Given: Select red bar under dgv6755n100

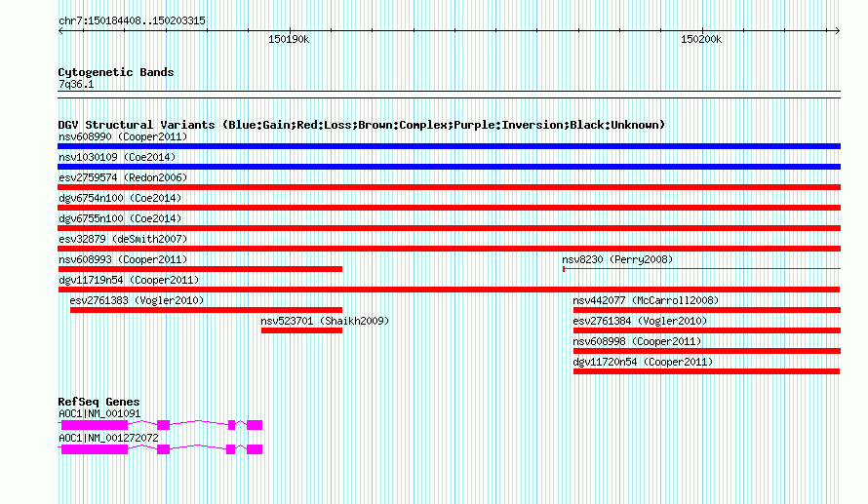Looking at the screenshot, I should 449,228.
